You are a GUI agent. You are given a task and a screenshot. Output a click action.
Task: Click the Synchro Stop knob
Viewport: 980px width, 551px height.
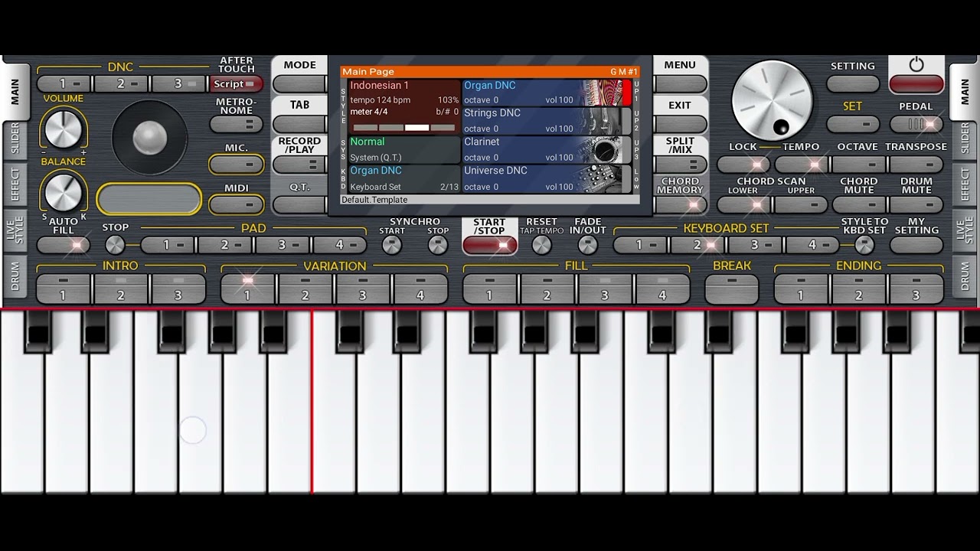(437, 245)
